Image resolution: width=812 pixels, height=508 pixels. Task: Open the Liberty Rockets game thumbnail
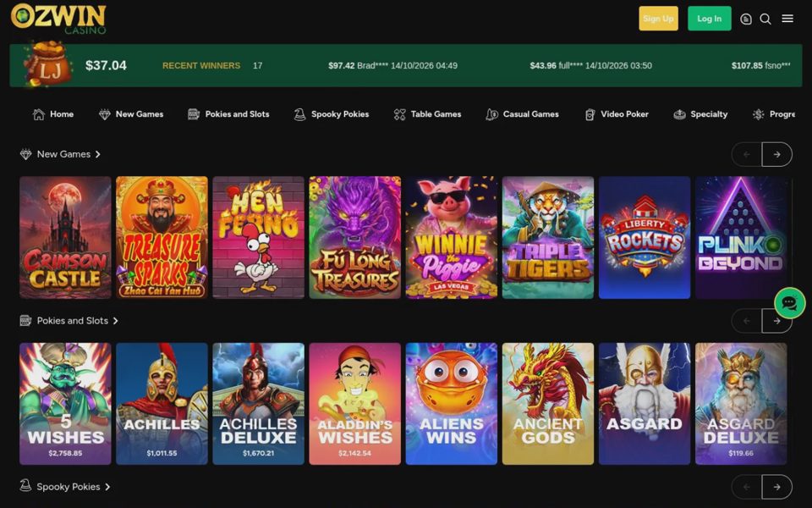[x=645, y=237]
